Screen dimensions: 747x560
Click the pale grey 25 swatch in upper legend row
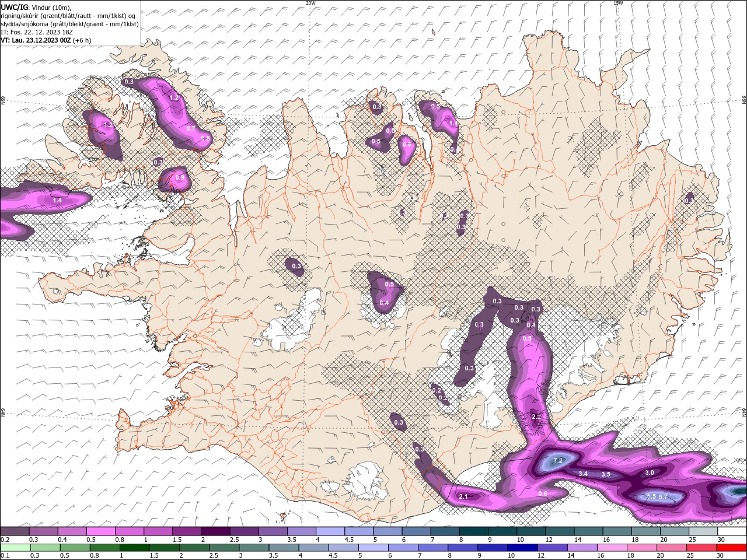coord(702,531)
